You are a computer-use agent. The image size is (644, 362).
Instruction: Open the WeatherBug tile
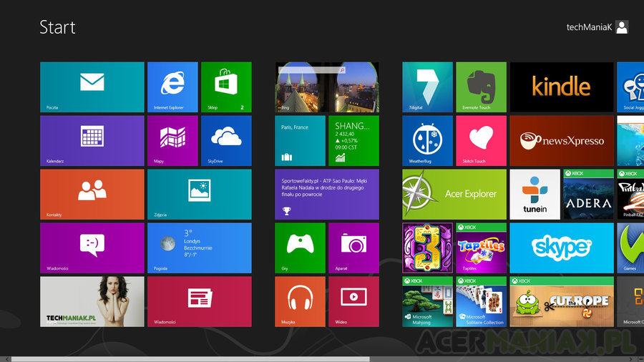point(428,141)
